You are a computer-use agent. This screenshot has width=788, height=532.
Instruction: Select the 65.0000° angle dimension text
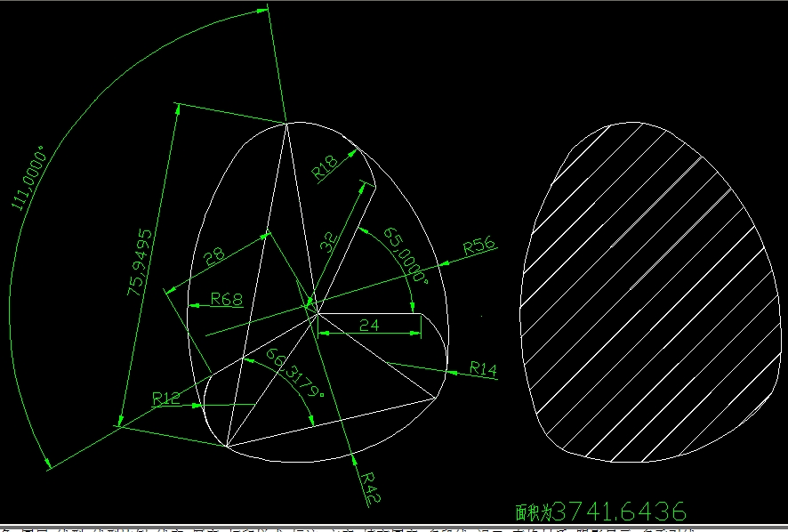coord(407,255)
